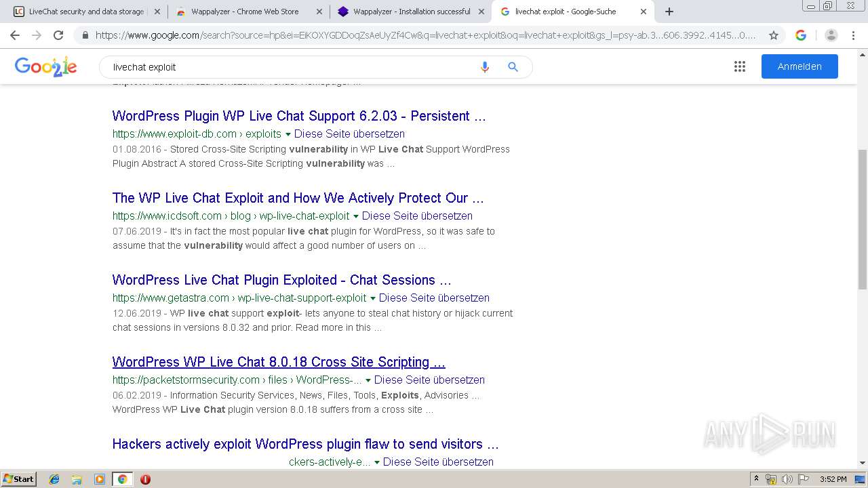The image size is (868, 488).
Task: Reload the current page
Action: (58, 35)
